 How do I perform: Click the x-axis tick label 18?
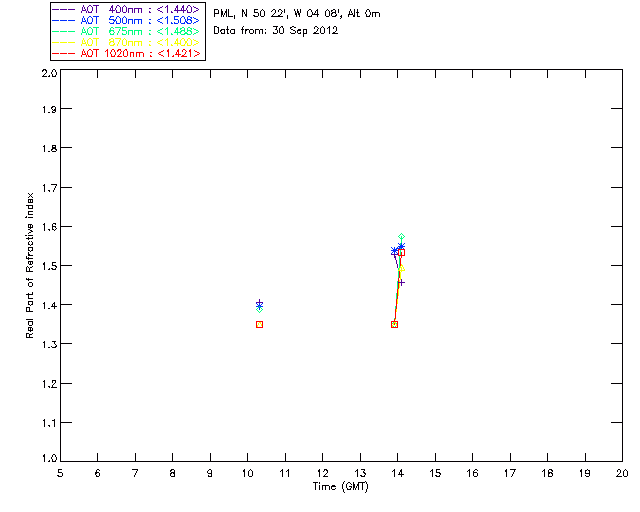click(x=548, y=473)
